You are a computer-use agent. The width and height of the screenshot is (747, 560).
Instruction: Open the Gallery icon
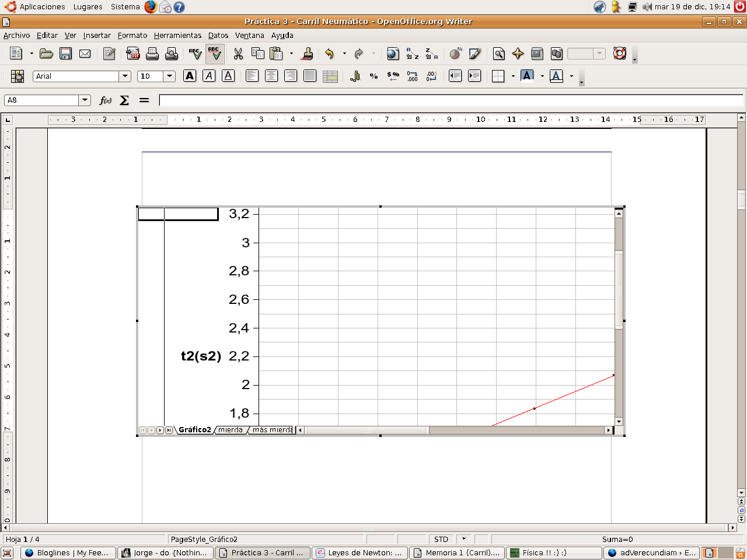coord(537,54)
